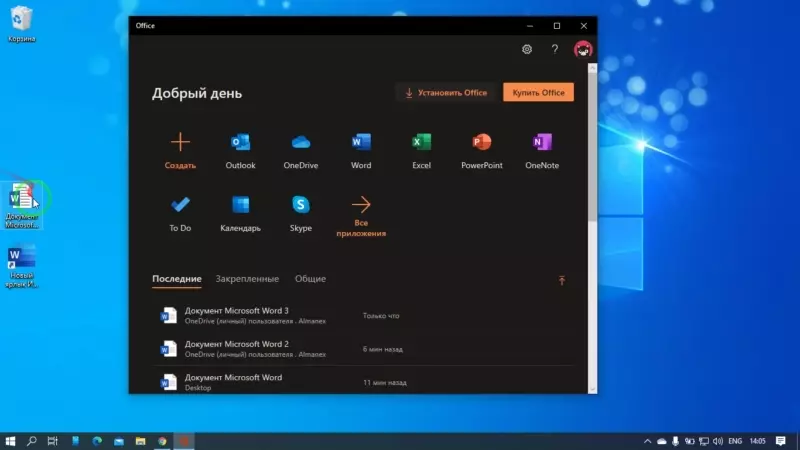This screenshot has width=800, height=450.
Task: Click the volume icon in system tray
Action: tap(718, 441)
